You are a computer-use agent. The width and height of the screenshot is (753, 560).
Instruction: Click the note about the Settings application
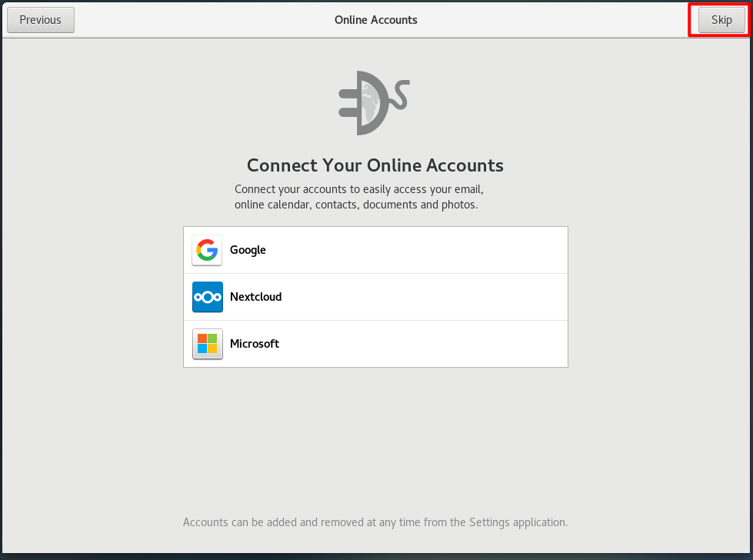point(375,522)
